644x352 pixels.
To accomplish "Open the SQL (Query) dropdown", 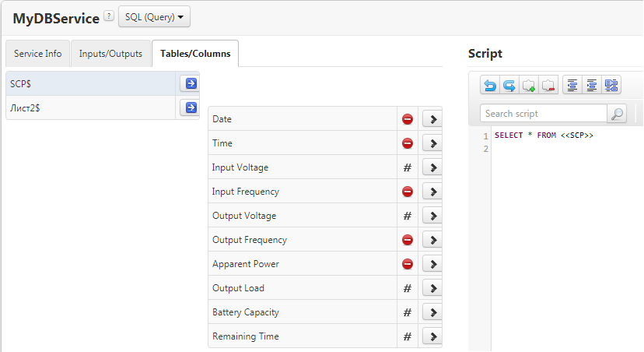I will [154, 16].
